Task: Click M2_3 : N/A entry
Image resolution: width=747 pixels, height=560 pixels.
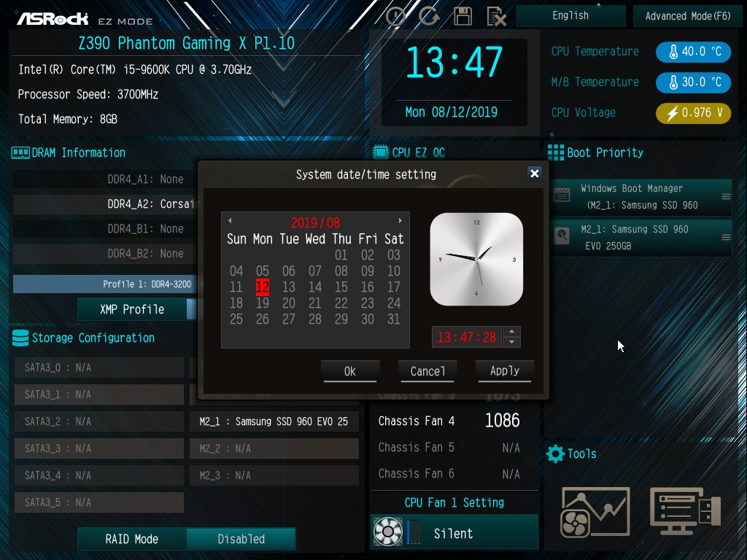Action: click(x=274, y=475)
